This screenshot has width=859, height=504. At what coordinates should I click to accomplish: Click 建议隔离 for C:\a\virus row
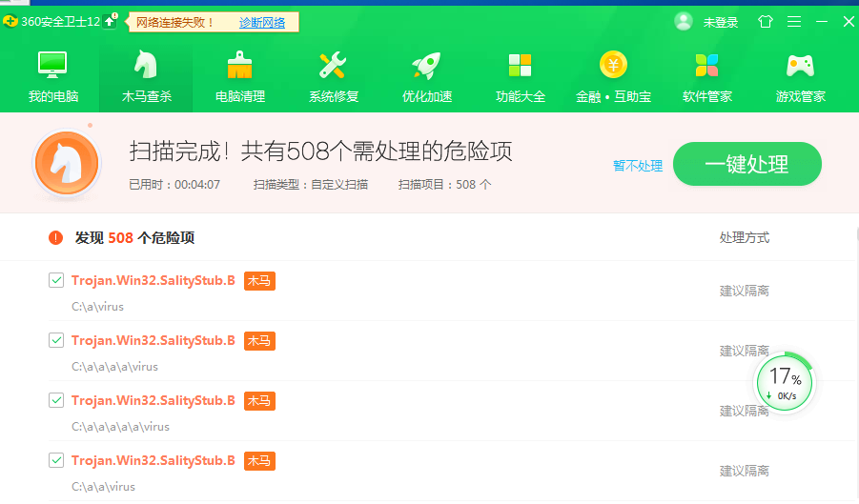coord(744,291)
